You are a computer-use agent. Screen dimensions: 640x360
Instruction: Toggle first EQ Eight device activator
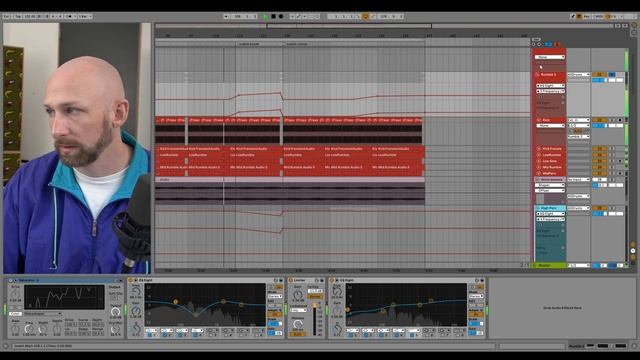[131, 280]
